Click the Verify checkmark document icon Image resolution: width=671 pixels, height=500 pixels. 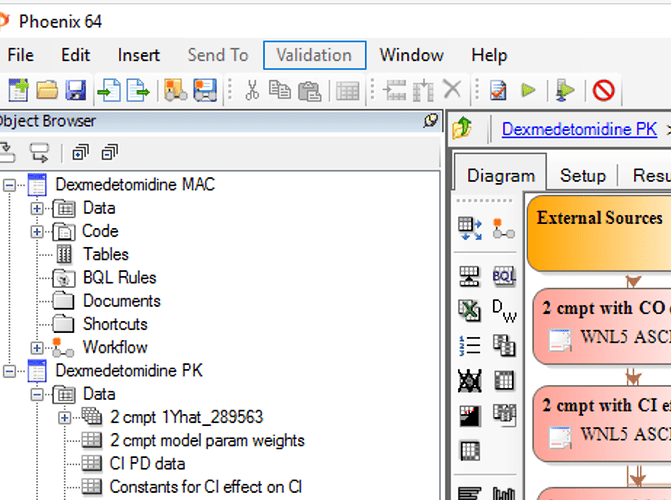[498, 90]
